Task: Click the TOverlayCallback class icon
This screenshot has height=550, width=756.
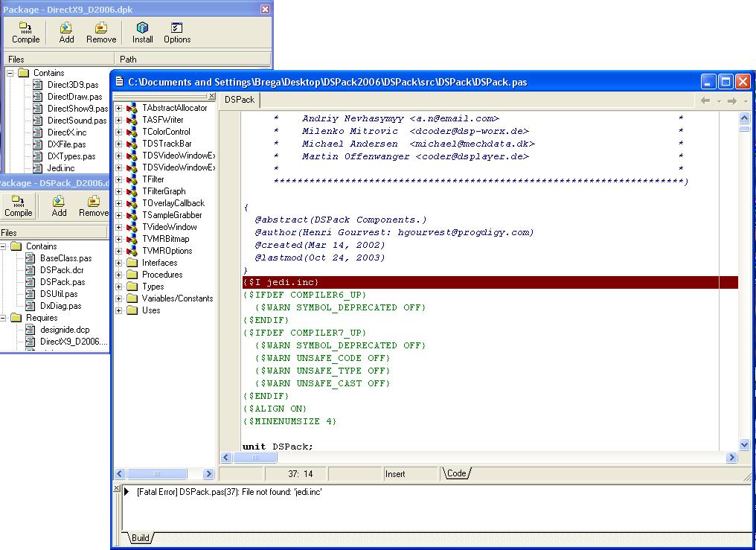Action: pos(132,203)
